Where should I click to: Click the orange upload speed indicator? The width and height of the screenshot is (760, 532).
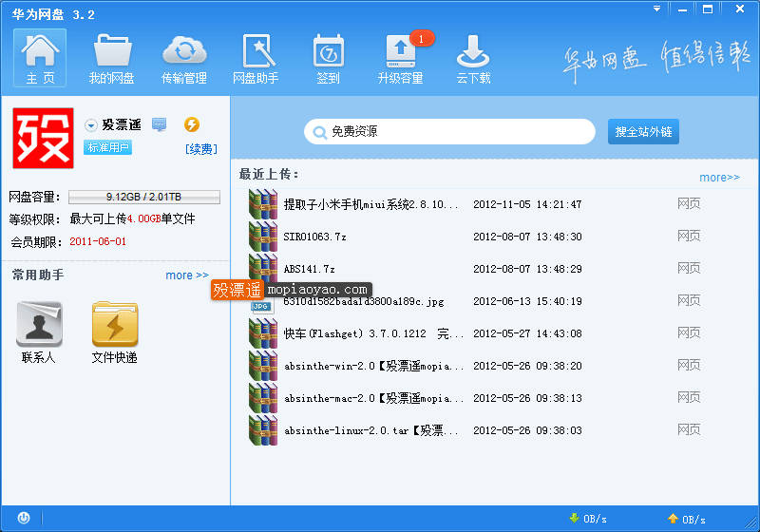click(686, 519)
